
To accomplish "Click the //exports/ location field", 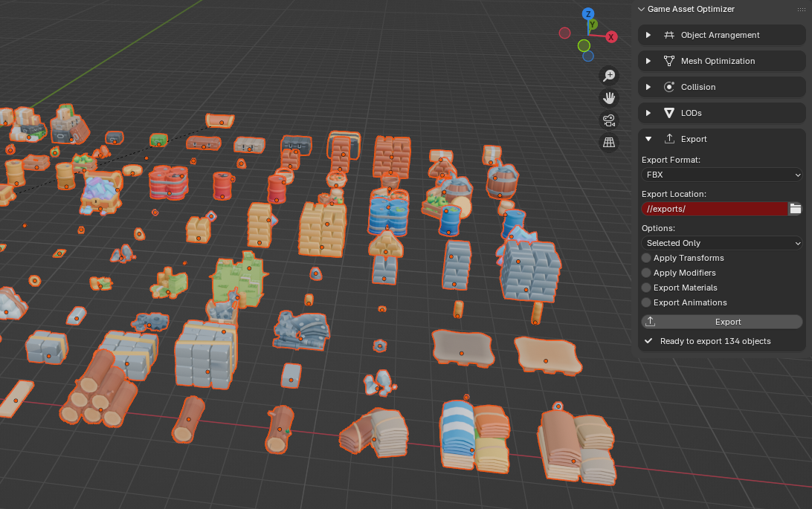I will 715,209.
